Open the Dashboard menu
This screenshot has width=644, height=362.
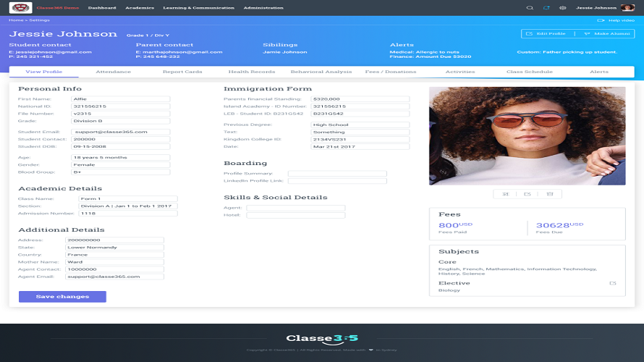point(102,8)
